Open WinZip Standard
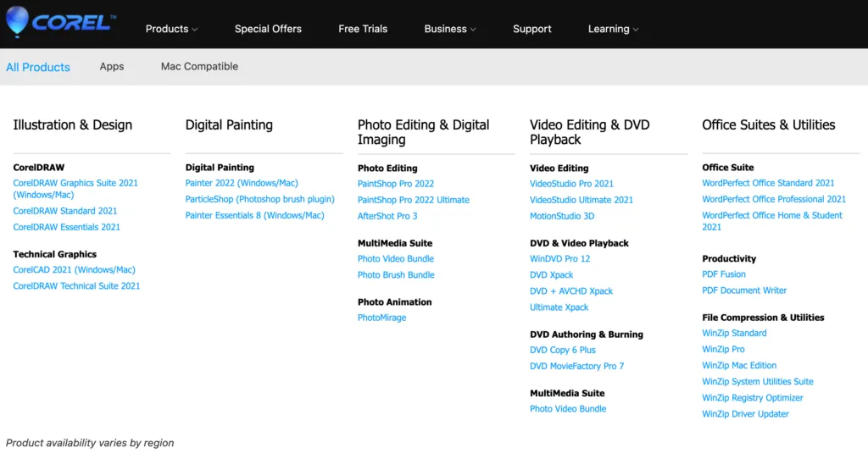The width and height of the screenshot is (868, 470). click(734, 334)
